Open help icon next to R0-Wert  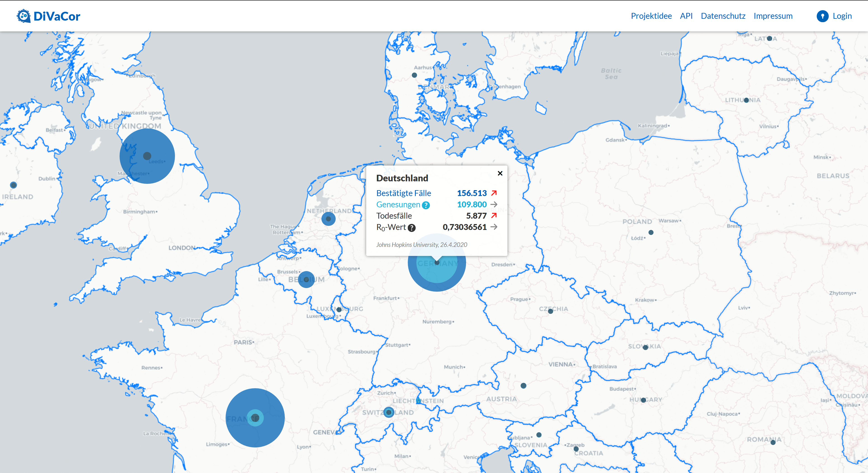[411, 228]
